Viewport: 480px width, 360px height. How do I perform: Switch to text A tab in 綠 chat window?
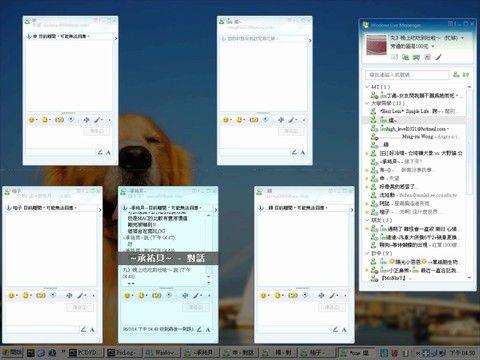[x=344, y=330]
